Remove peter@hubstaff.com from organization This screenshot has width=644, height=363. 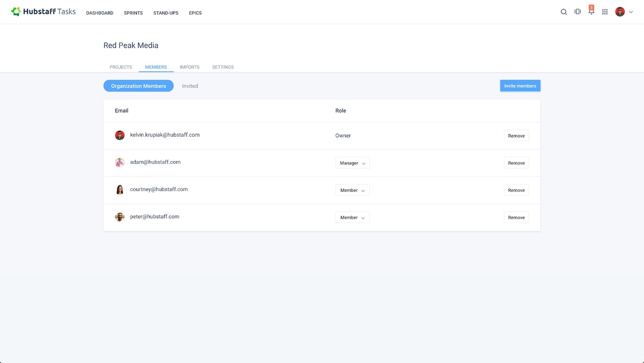(x=516, y=217)
